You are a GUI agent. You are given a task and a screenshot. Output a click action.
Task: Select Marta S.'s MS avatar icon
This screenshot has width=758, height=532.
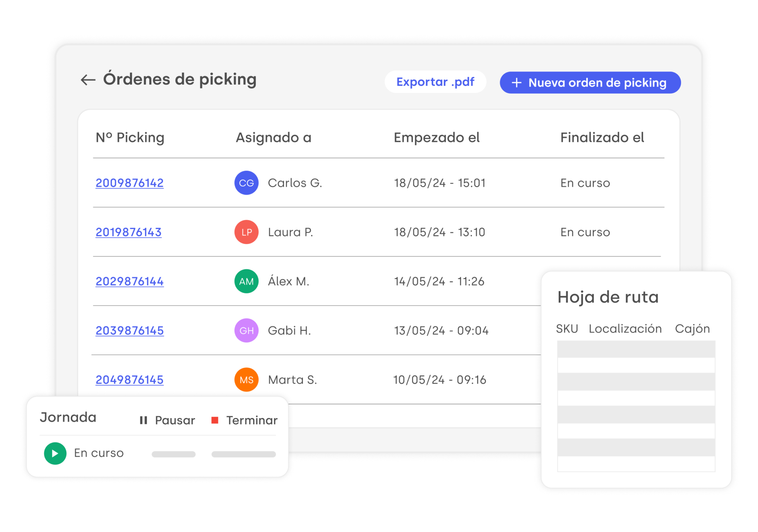[x=246, y=380]
